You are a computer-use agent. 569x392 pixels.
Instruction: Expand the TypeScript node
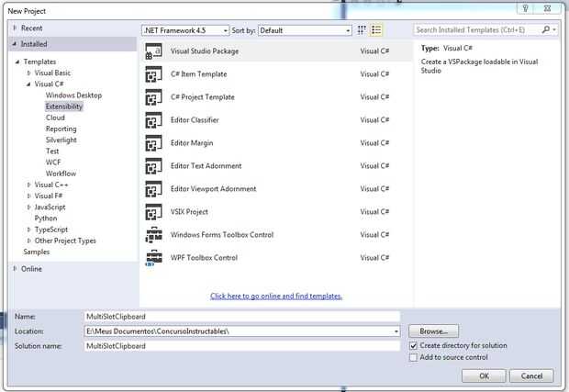pos(28,230)
